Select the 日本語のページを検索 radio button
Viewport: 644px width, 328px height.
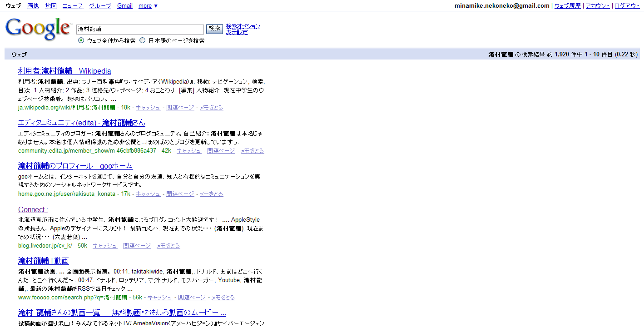143,40
